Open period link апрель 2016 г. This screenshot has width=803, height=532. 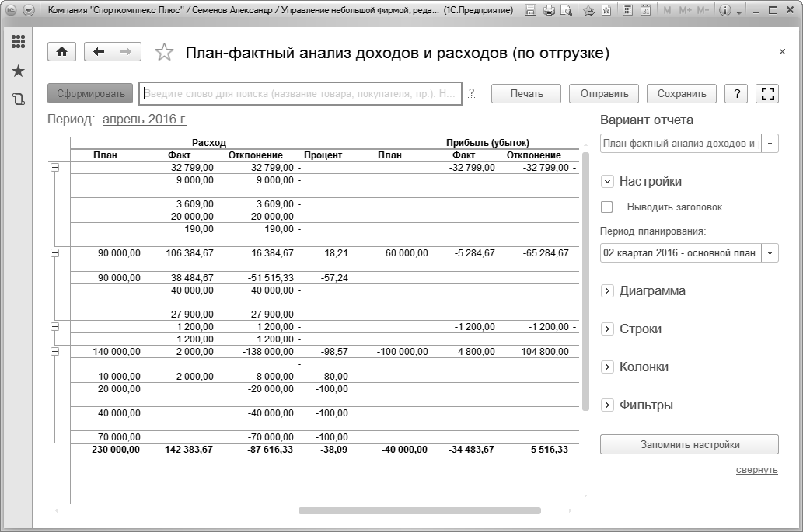pos(145,119)
